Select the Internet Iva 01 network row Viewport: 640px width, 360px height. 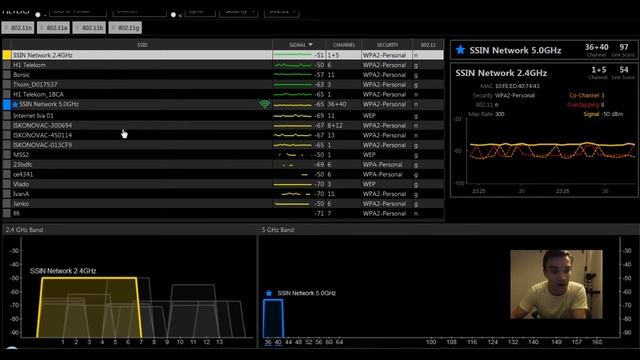point(223,116)
